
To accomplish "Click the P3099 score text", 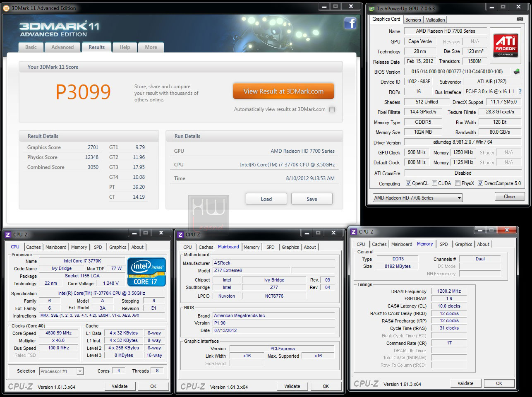I will [83, 92].
